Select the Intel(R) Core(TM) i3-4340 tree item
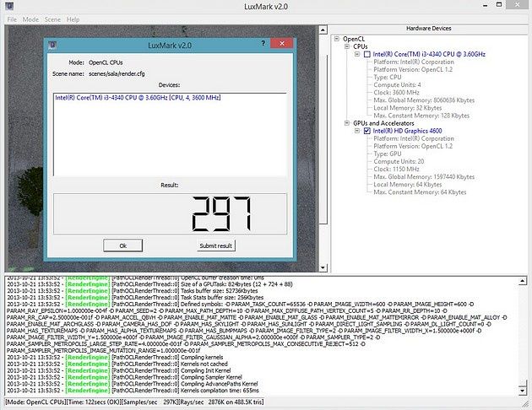532x410 pixels. coord(429,54)
